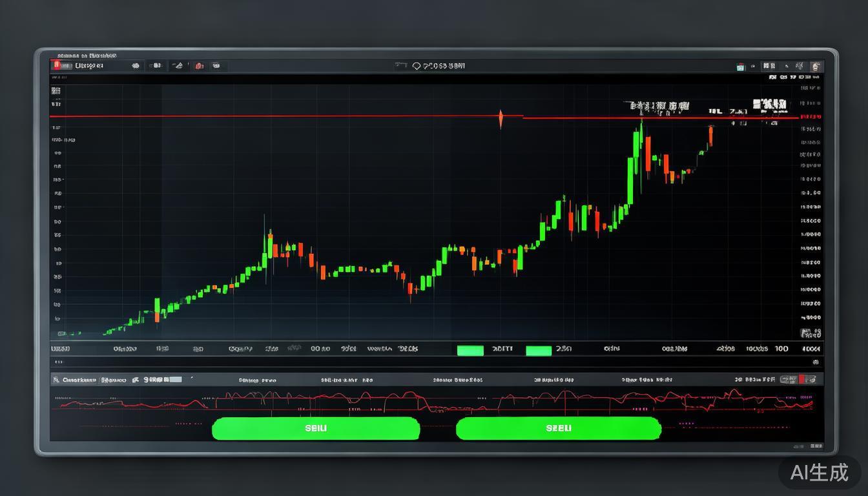868x496 pixels.
Task: Click the second-from-right icon in top-right toolbar
Action: 800,66
